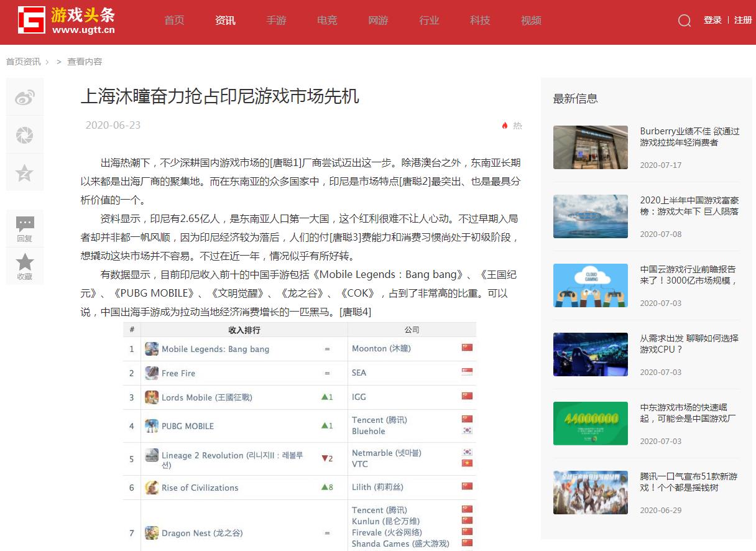Click the 登录 login link
This screenshot has height=551, width=756.
(x=712, y=20)
